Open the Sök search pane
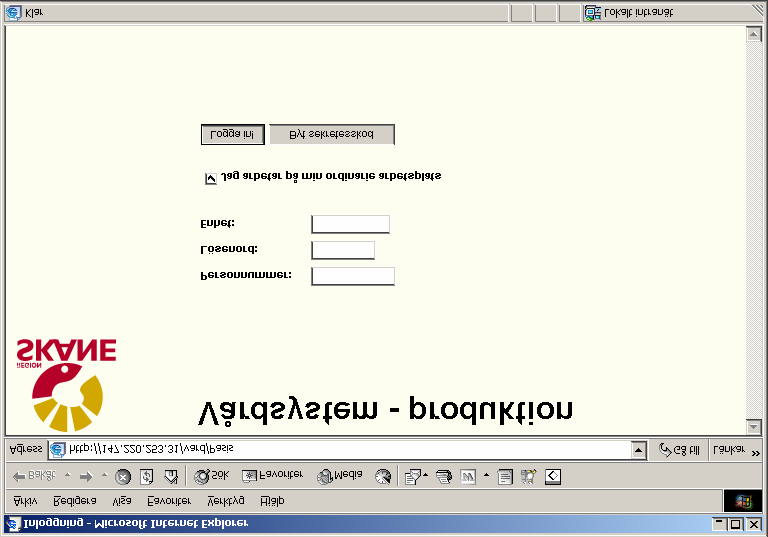The height and width of the screenshot is (537, 768). pyautogui.click(x=211, y=476)
